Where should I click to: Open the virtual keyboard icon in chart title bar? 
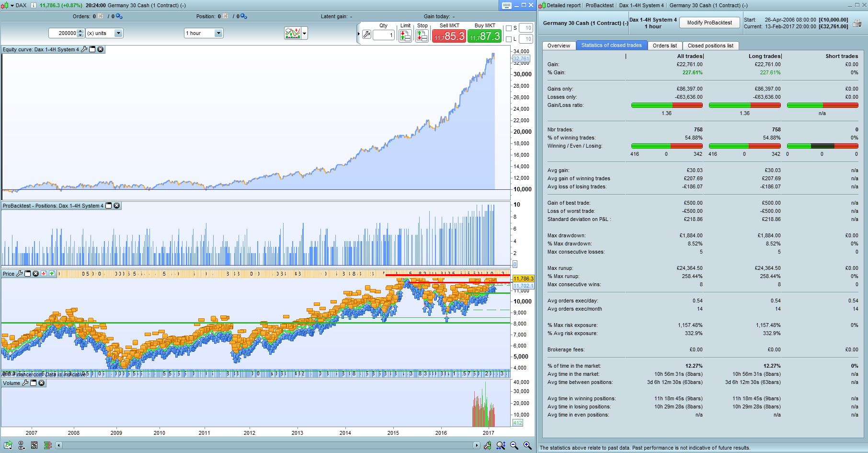coord(507,5)
